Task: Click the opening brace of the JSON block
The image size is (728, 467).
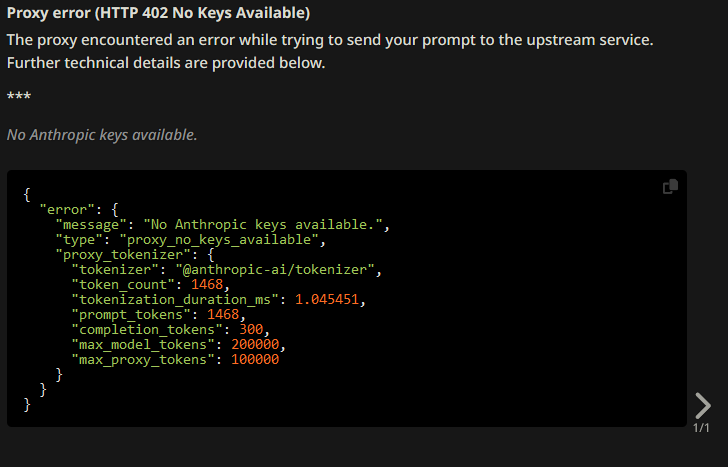Action: [27, 195]
